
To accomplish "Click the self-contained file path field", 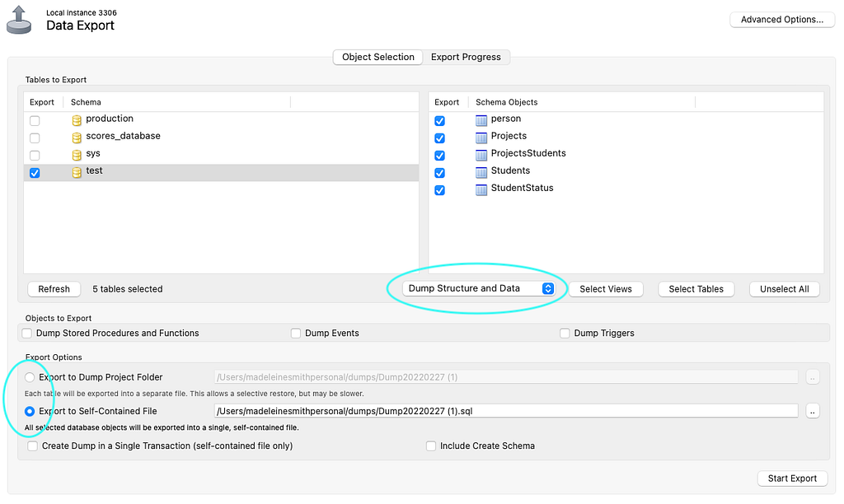I will [x=506, y=412].
